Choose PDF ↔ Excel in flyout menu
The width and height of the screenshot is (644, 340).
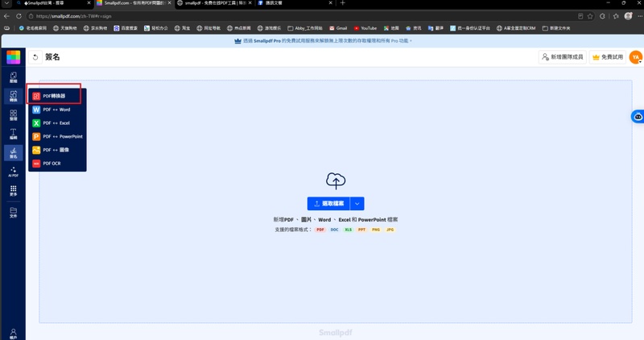click(57, 123)
